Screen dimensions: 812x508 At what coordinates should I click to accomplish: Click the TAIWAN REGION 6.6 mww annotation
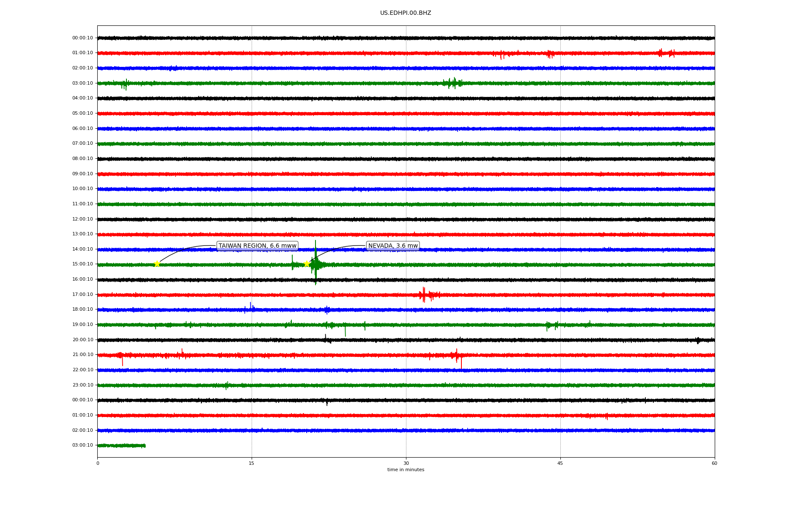(x=257, y=246)
